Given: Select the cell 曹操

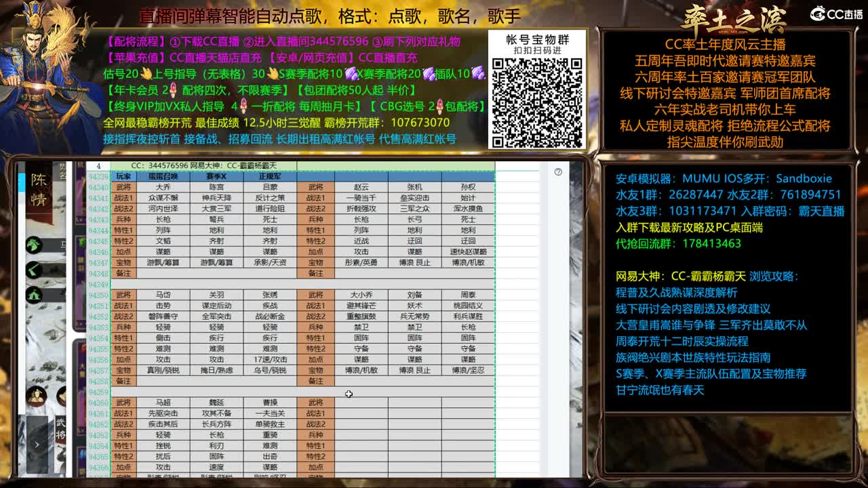Looking at the screenshot, I should 270,403.
